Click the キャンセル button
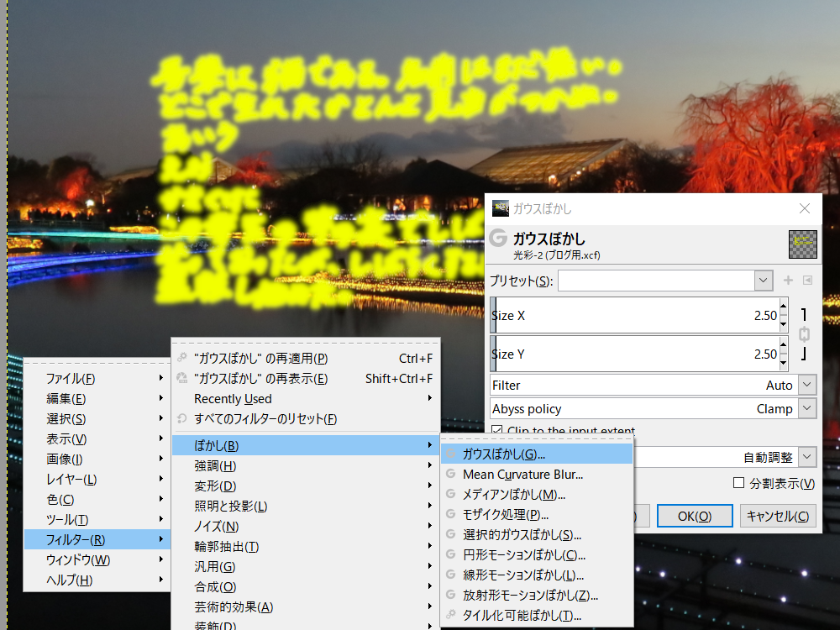The image size is (840, 630). pos(778,515)
